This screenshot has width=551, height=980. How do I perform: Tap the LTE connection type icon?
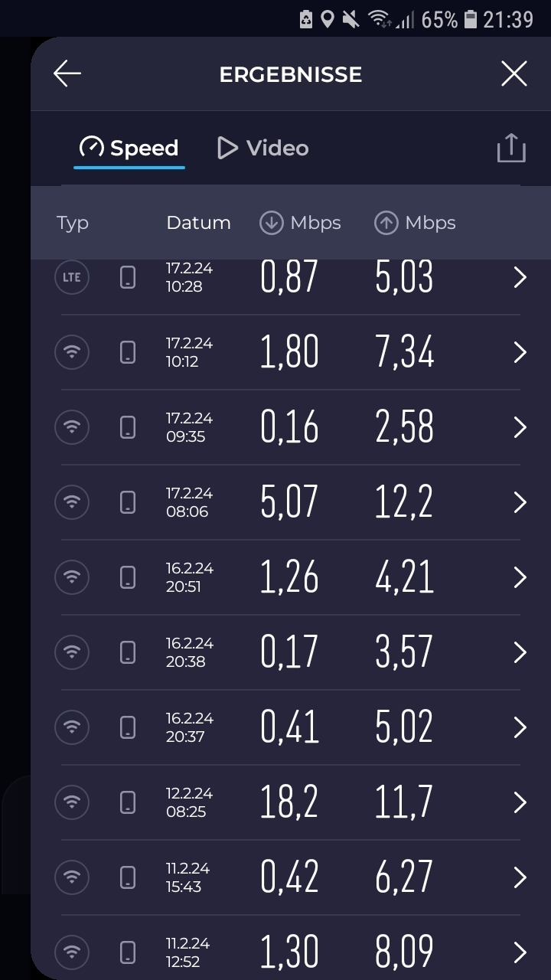pos(72,277)
